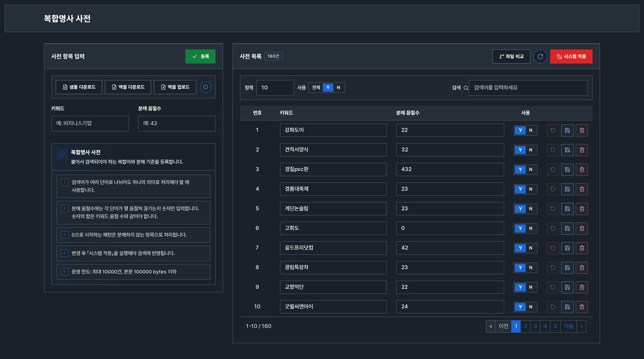Viewport: 644px width, 359px height.
Task: Click 엑셀 업로드 button
Action: pyautogui.click(x=175, y=87)
